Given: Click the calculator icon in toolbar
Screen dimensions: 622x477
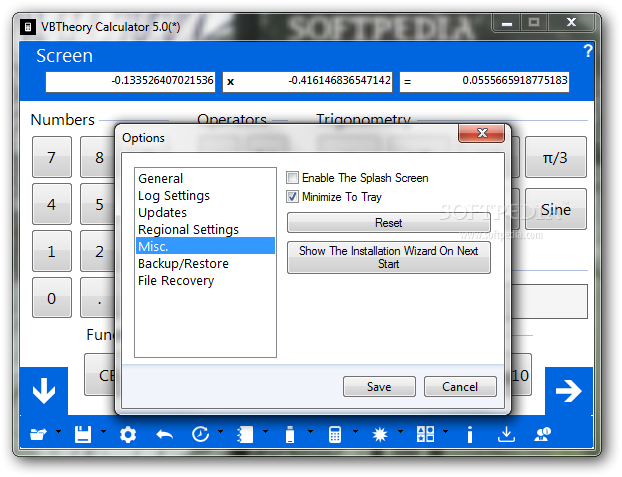Looking at the screenshot, I should tap(335, 434).
